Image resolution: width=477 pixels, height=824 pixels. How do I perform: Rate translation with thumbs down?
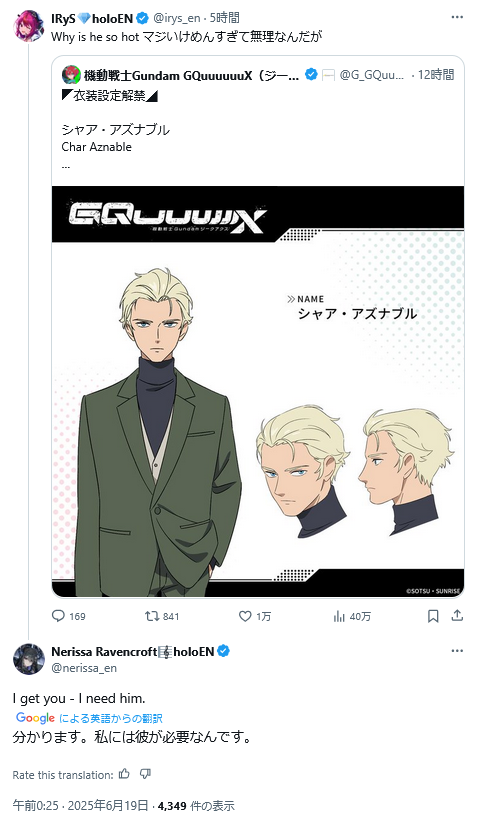pos(146,774)
